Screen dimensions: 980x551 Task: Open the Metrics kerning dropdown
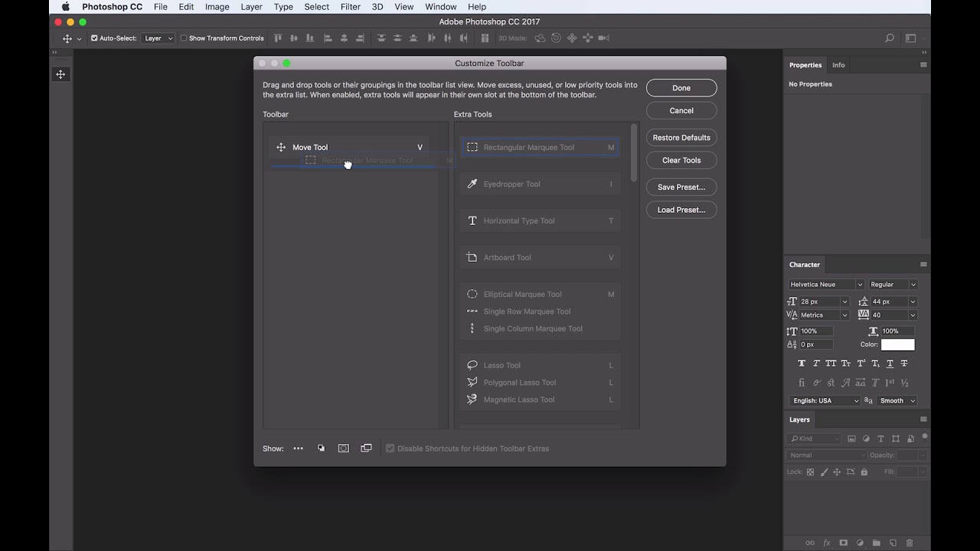click(x=824, y=315)
